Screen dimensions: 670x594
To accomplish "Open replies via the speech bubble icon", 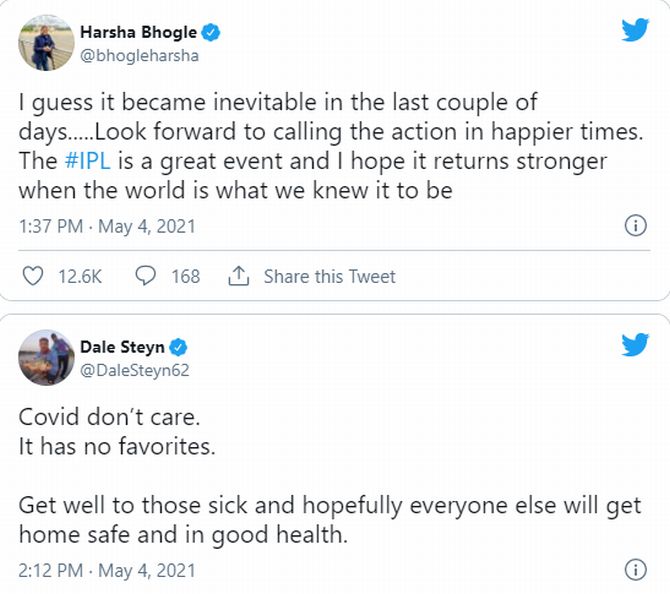I will click(145, 276).
